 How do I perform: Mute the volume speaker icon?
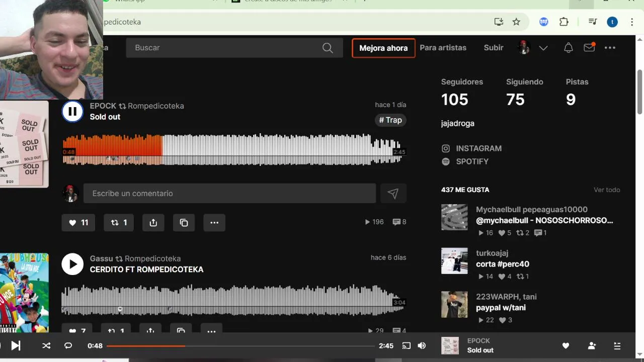tap(422, 345)
